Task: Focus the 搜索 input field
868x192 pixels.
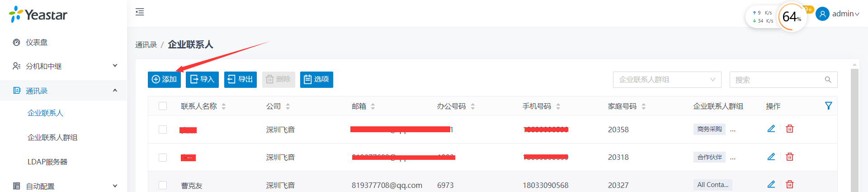Action: (x=778, y=80)
